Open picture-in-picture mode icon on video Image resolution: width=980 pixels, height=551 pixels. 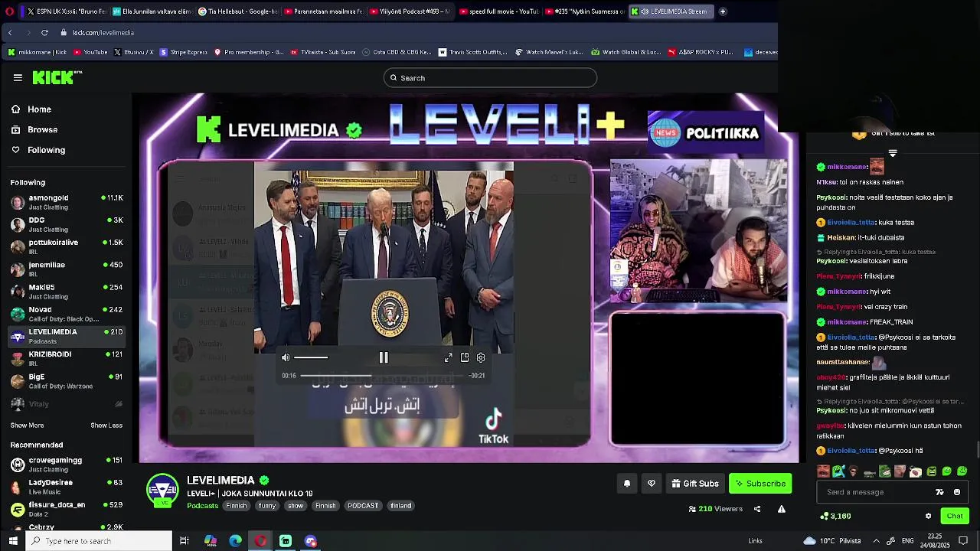pyautogui.click(x=465, y=357)
